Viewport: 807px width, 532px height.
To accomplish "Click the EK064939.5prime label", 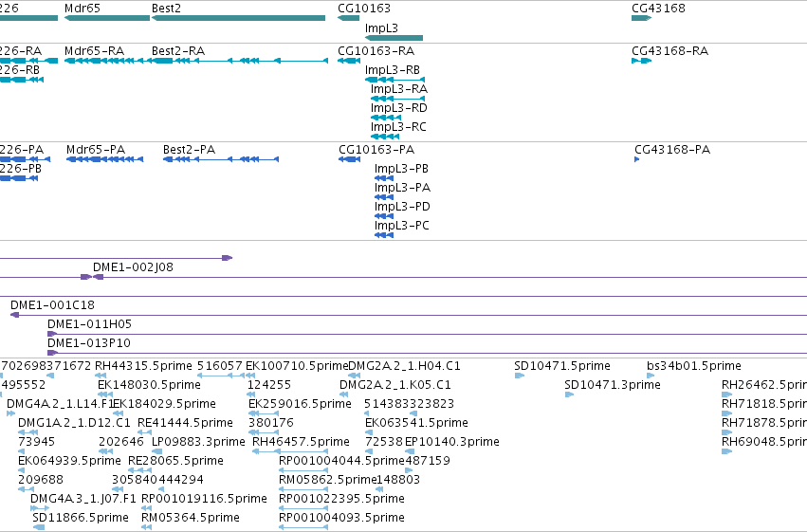I will click(x=69, y=461).
